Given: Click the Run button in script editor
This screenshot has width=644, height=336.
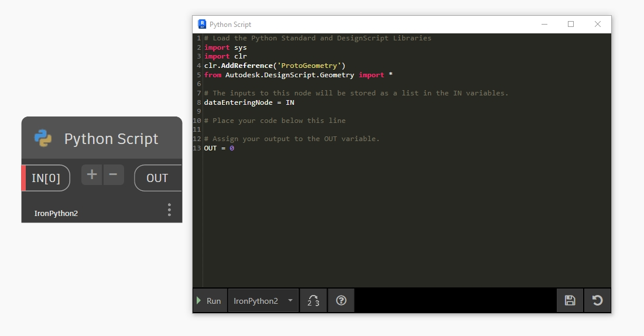Looking at the screenshot, I should pyautogui.click(x=210, y=301).
